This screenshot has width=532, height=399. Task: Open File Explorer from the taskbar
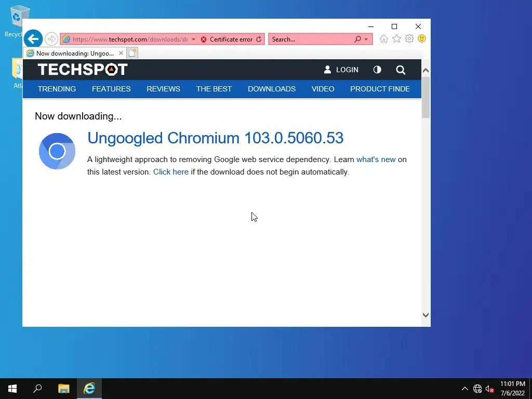click(x=63, y=389)
